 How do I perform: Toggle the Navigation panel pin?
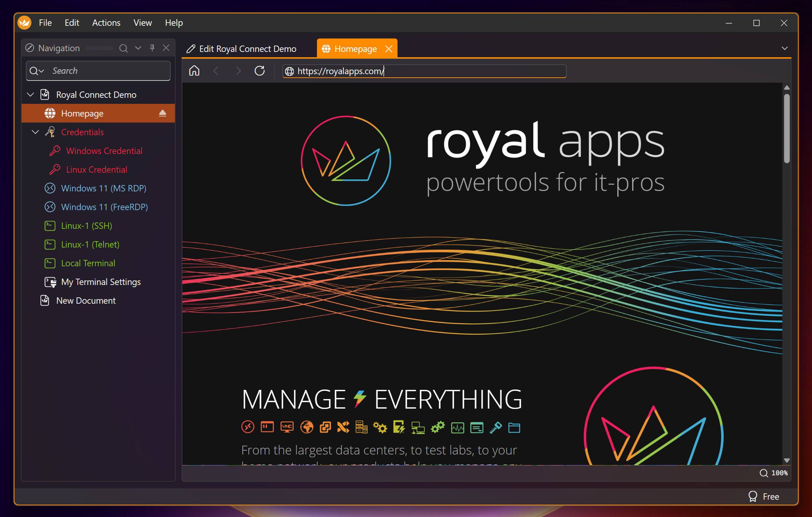click(152, 48)
